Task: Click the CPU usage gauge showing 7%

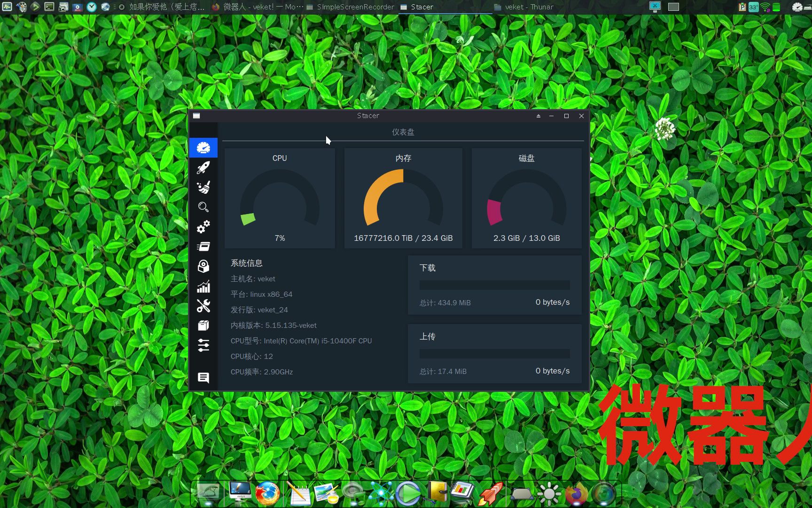Action: tap(280, 198)
